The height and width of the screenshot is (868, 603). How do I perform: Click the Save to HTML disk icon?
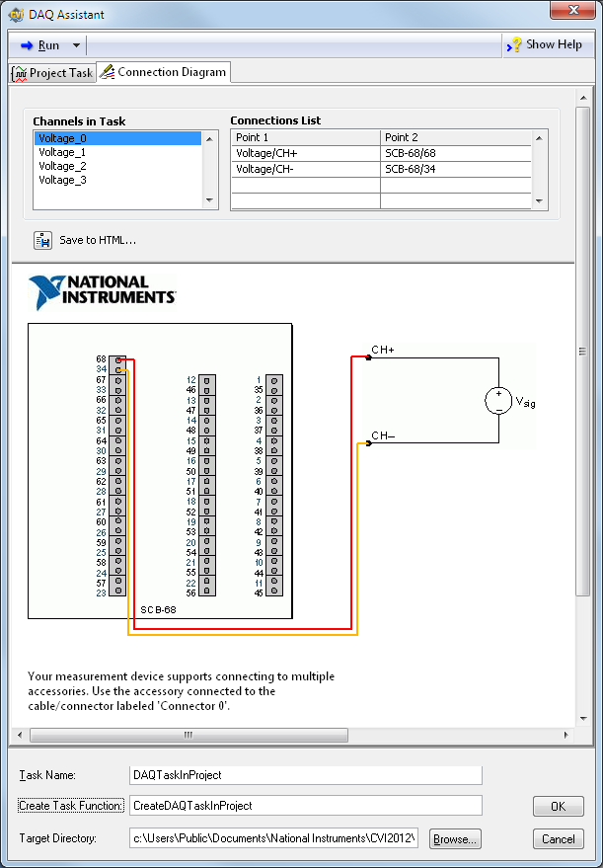43,240
